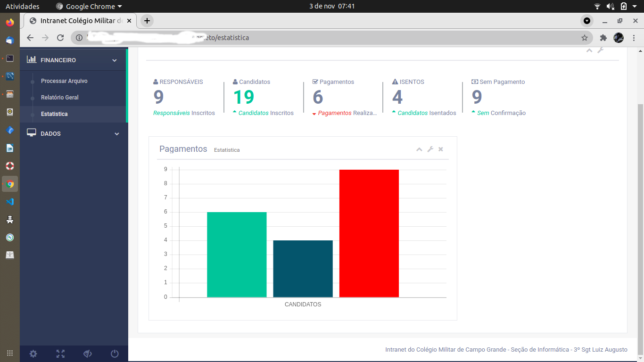Image resolution: width=644 pixels, height=362 pixels.
Task: Click the Sem Pagamento money icon
Action: pyautogui.click(x=475, y=82)
